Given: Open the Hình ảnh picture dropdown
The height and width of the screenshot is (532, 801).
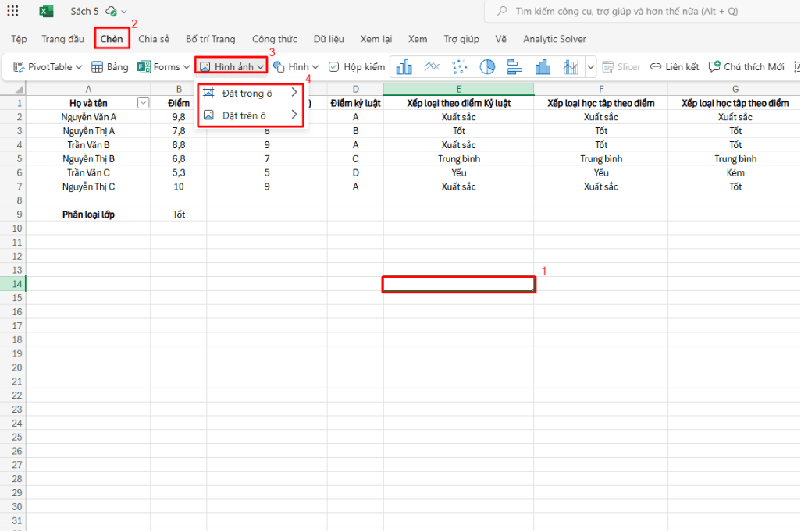Looking at the screenshot, I should [231, 67].
